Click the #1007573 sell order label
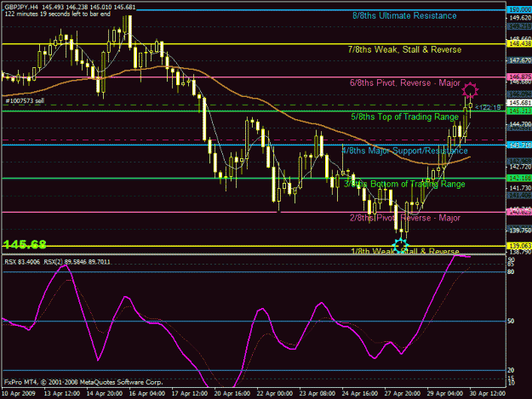532x399 pixels. [x=25, y=100]
